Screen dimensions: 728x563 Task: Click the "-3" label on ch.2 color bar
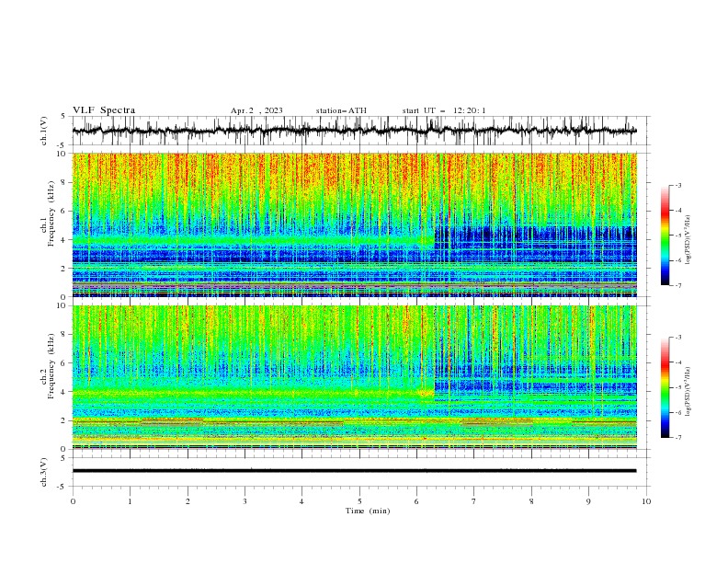677,338
